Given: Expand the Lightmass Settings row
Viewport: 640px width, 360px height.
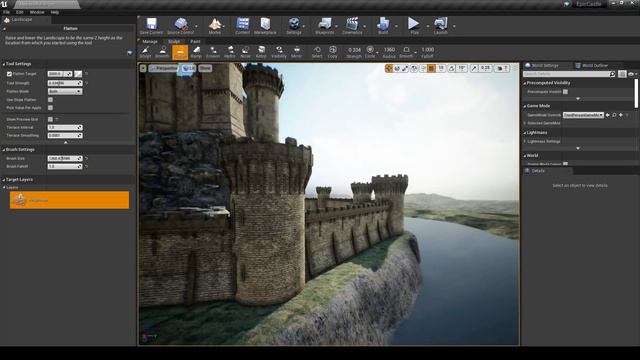Looking at the screenshot, I should [524, 141].
